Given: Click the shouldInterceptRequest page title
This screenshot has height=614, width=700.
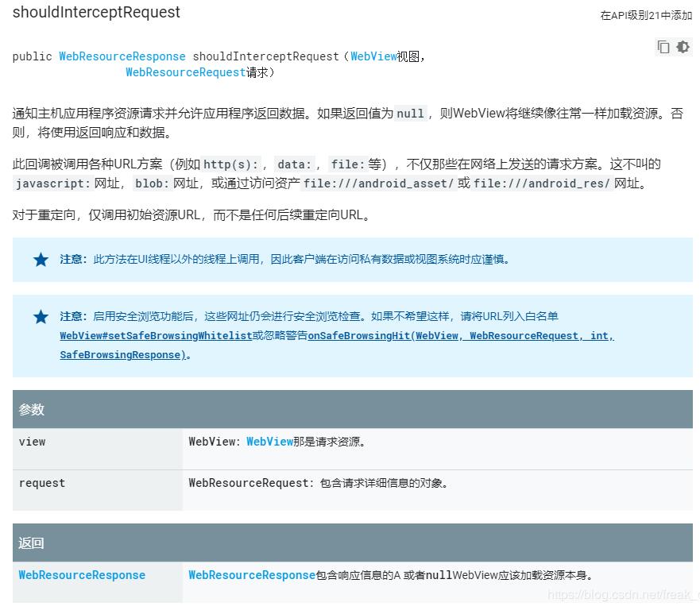Looking at the screenshot, I should (95, 13).
